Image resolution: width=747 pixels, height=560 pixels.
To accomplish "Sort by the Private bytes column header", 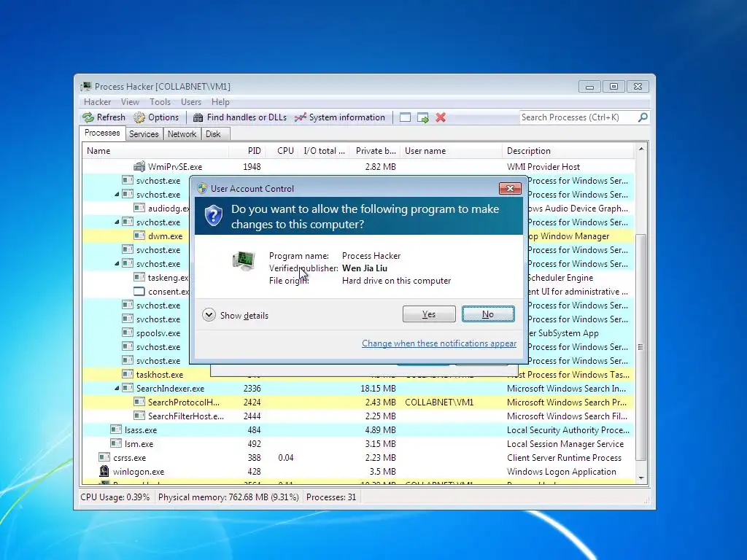I will 376,151.
